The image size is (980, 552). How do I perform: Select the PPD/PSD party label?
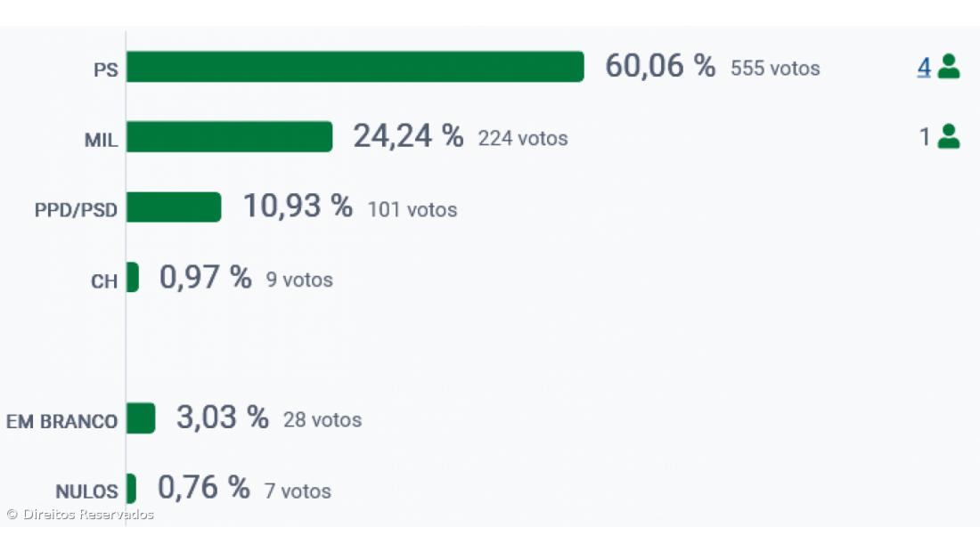click(76, 210)
